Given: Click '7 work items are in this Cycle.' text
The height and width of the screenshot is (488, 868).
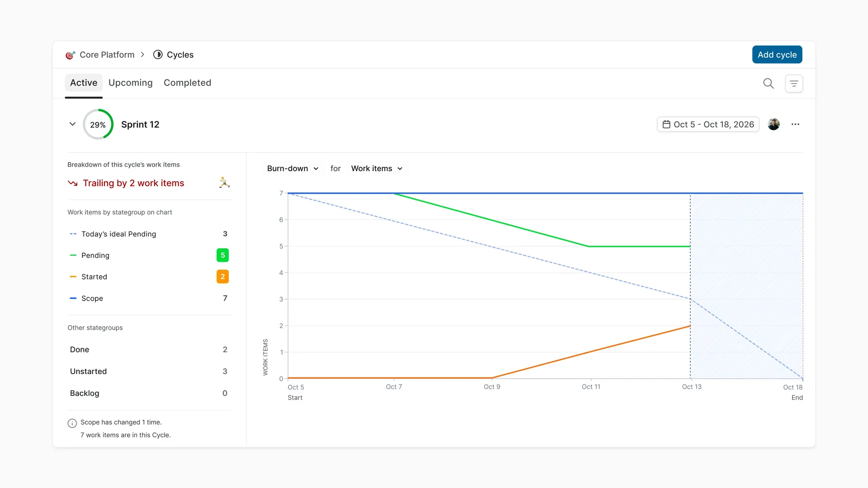Looking at the screenshot, I should pyautogui.click(x=126, y=435).
